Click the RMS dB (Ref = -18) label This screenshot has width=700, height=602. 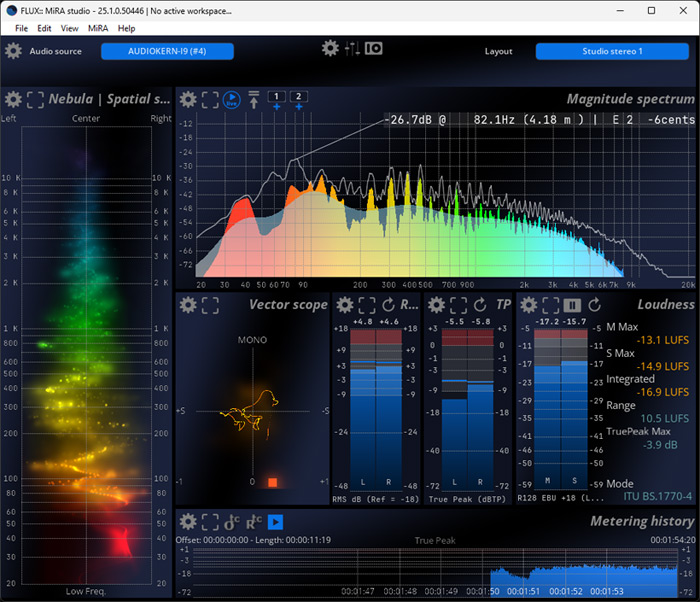375,499
